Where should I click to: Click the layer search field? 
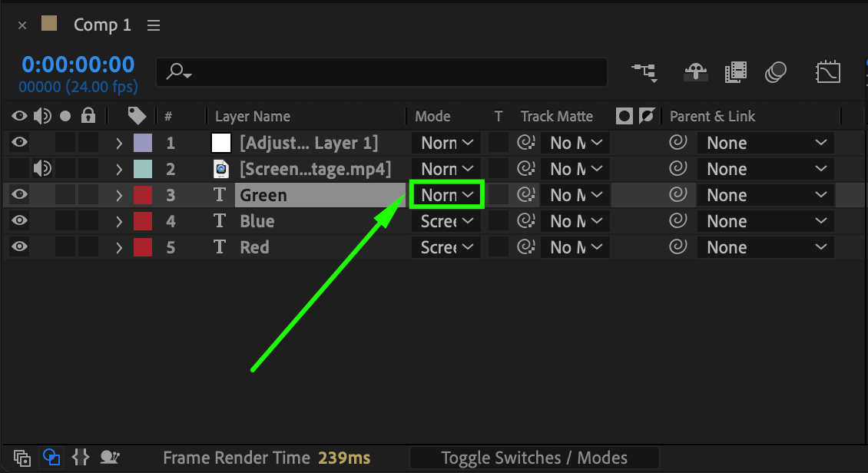click(384, 72)
